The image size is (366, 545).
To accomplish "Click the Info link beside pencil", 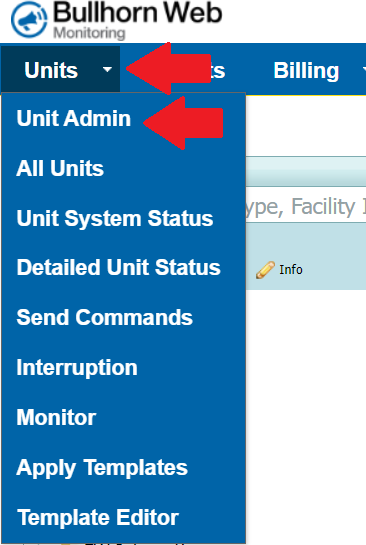I will coord(291,270).
